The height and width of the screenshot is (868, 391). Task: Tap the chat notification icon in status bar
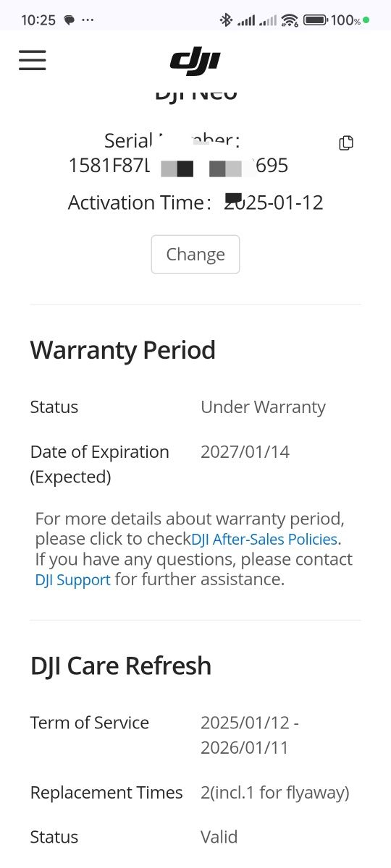click(x=69, y=20)
